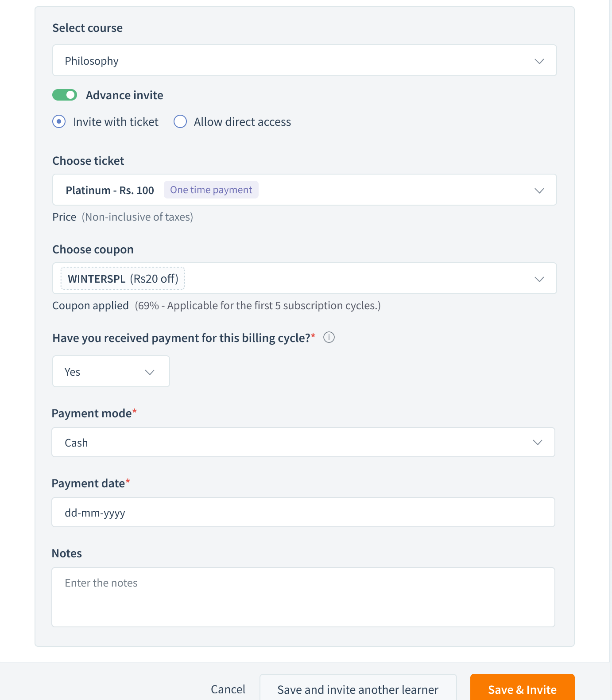
Task: Click the chevron arrow in the Yes dropdown
Action: point(150,372)
